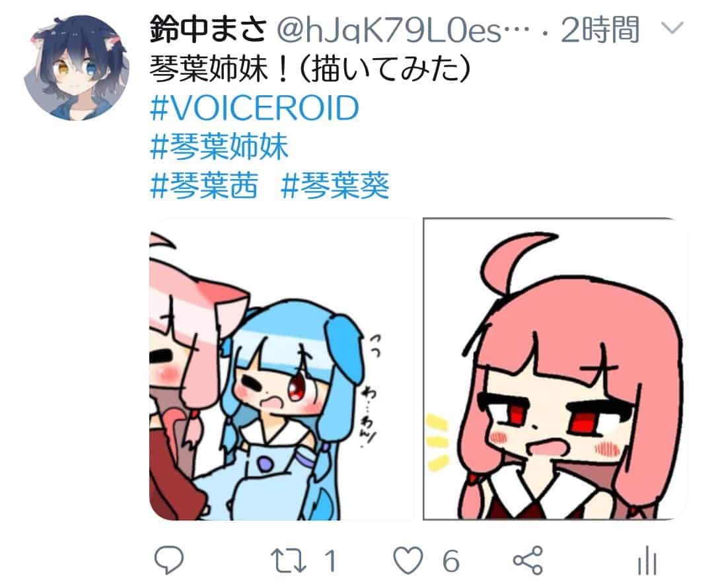Open the 2時間 timestamp
The image size is (712, 588).
[x=600, y=30]
